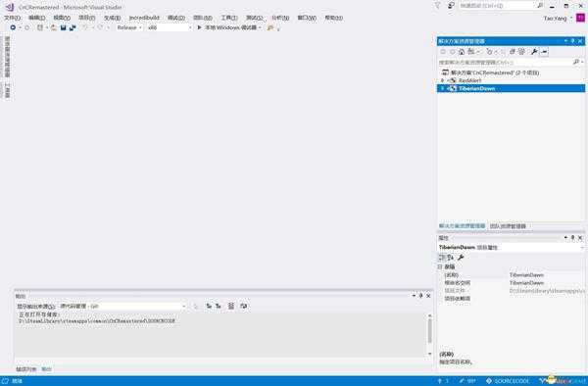The width and height of the screenshot is (588, 386).
Task: Click the green Start debugging play arrow
Action: 200,27
